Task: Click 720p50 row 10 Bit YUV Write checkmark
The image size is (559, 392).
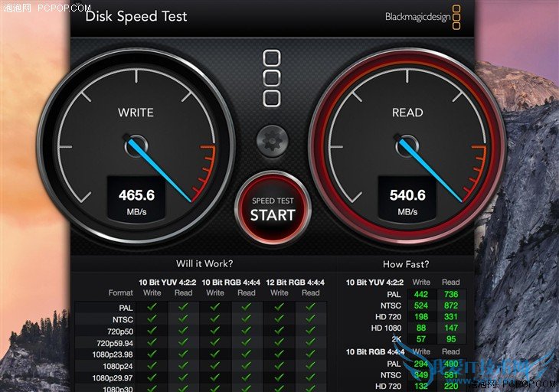Action: (152, 330)
